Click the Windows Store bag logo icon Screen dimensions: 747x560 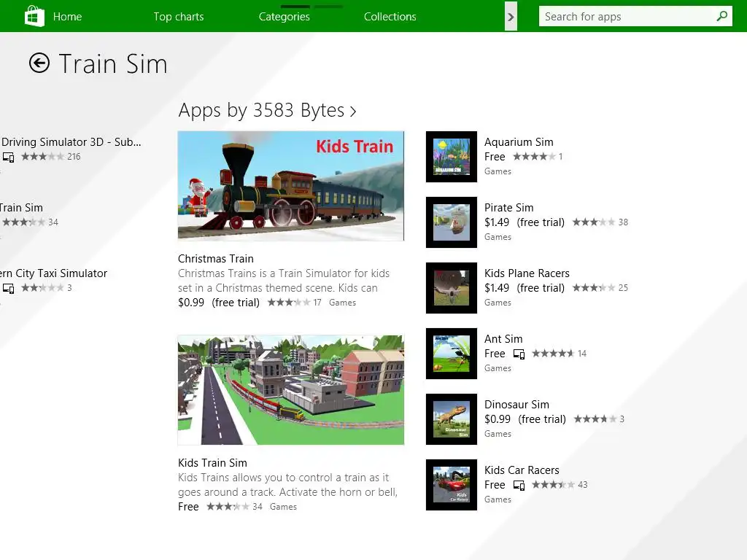pyautogui.click(x=34, y=16)
